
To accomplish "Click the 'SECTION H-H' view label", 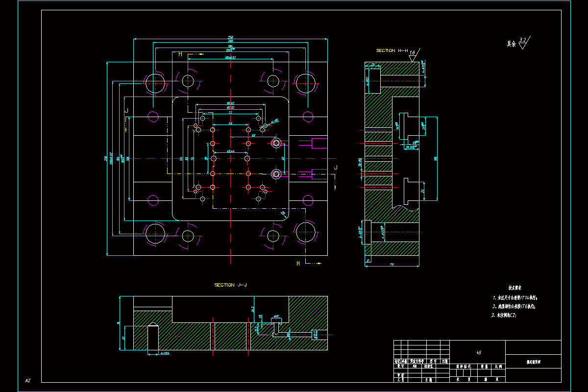I will click(x=392, y=50).
